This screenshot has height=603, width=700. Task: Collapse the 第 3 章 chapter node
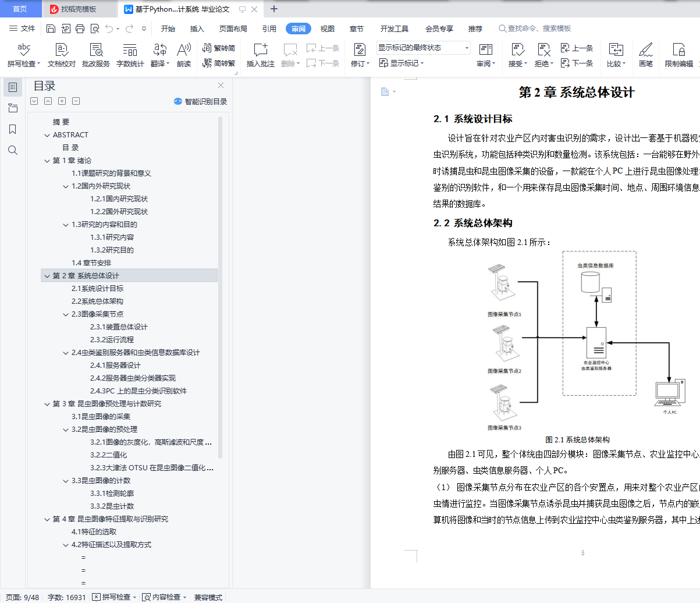click(x=48, y=404)
